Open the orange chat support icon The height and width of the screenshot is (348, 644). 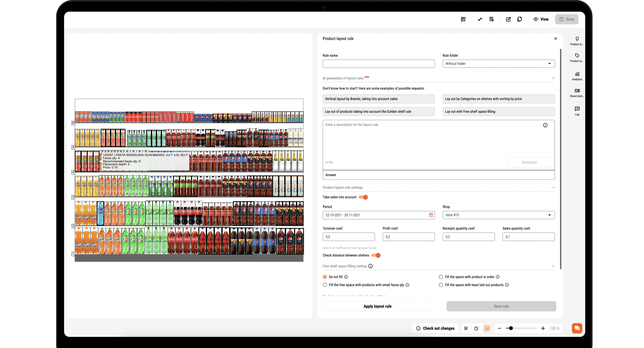(577, 328)
